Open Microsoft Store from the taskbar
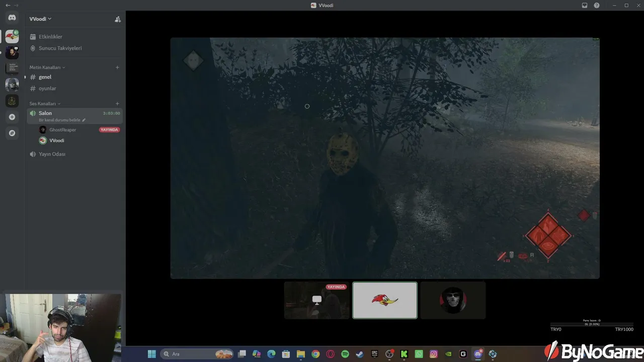This screenshot has height=362, width=644. [286, 354]
